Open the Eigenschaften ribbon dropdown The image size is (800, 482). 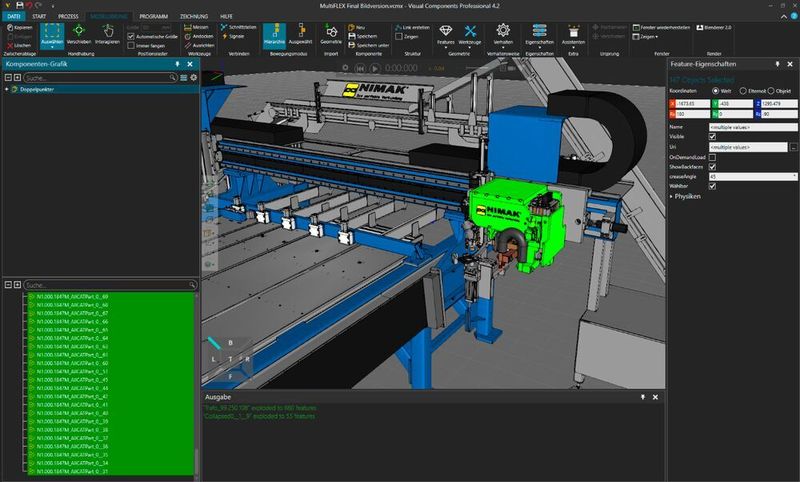pyautogui.click(x=539, y=35)
